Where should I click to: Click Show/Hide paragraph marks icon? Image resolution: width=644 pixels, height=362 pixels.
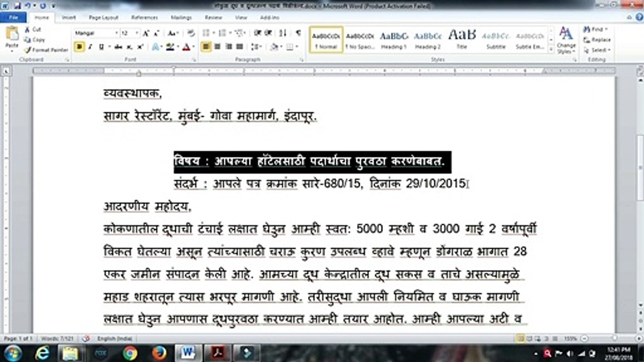(298, 33)
